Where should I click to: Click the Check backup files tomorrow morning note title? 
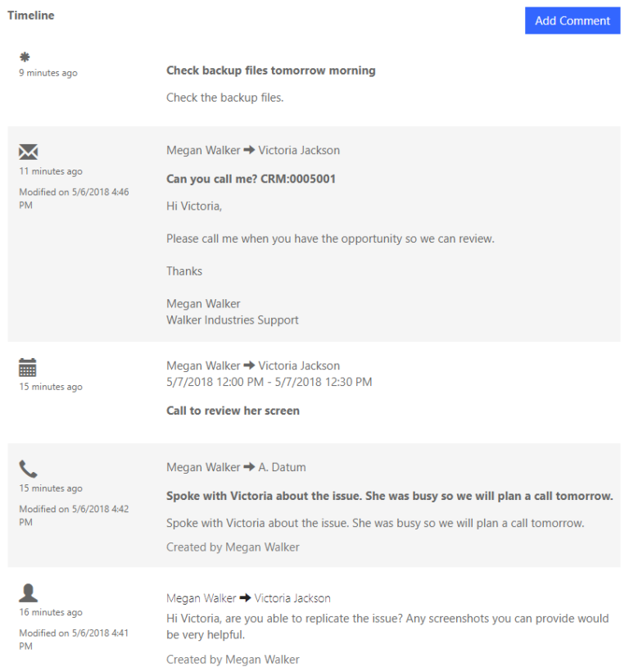(x=270, y=70)
